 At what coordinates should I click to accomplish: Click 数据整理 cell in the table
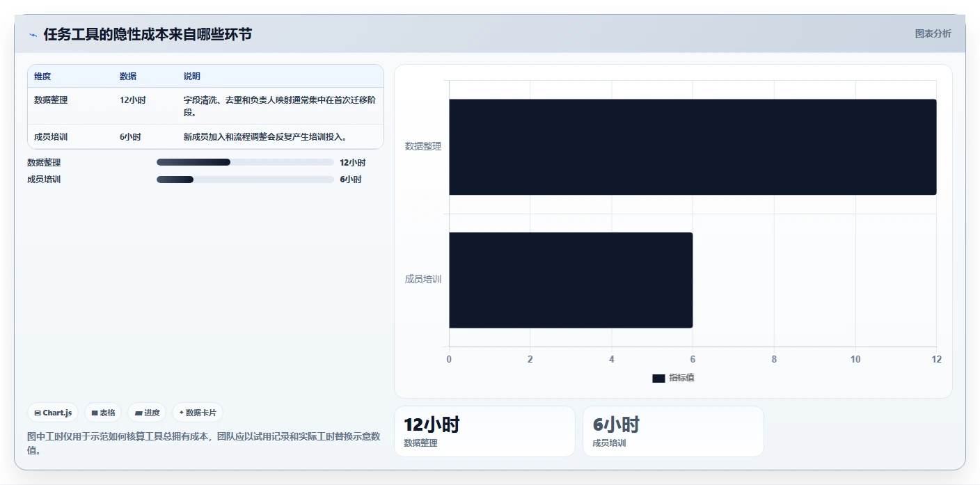pos(51,100)
